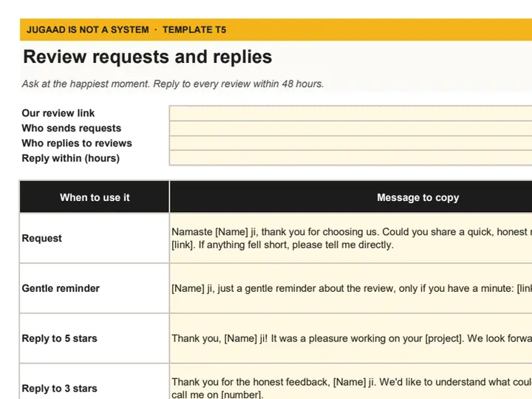The width and height of the screenshot is (532, 399).
Task: Click the 'When to use it' column header
Action: click(95, 197)
